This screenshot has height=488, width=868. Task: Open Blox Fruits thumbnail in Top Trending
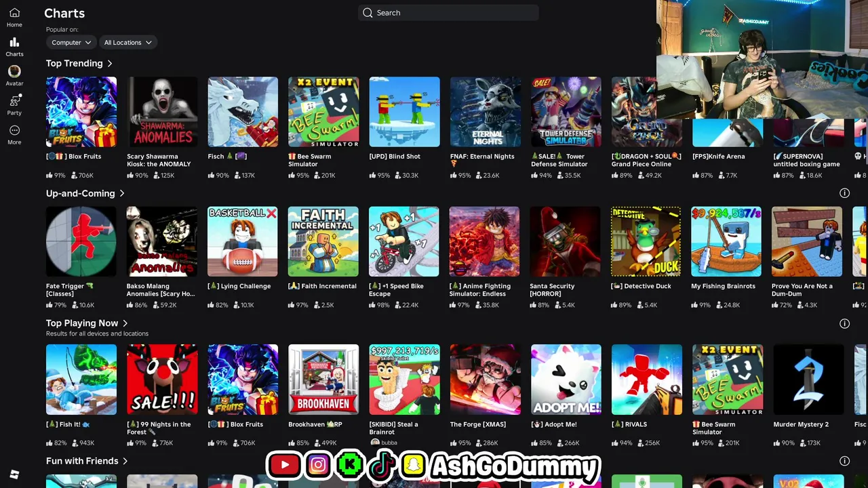tap(81, 112)
